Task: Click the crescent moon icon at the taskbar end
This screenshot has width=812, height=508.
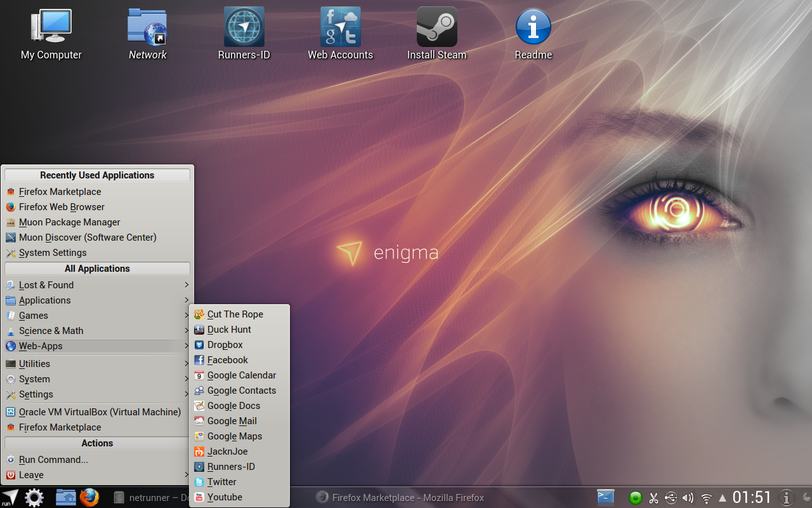Action: (806, 497)
